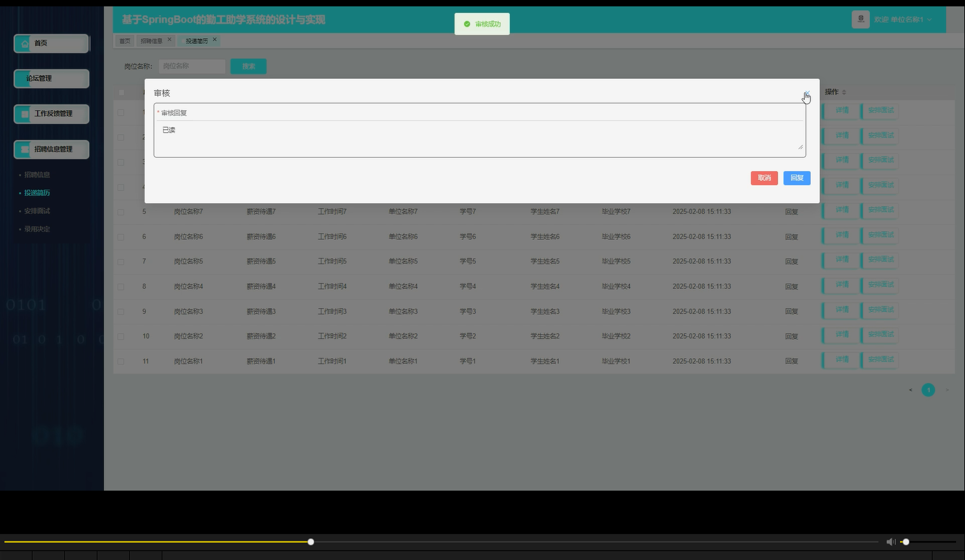Click the 审核成功 notification toast

482,24
